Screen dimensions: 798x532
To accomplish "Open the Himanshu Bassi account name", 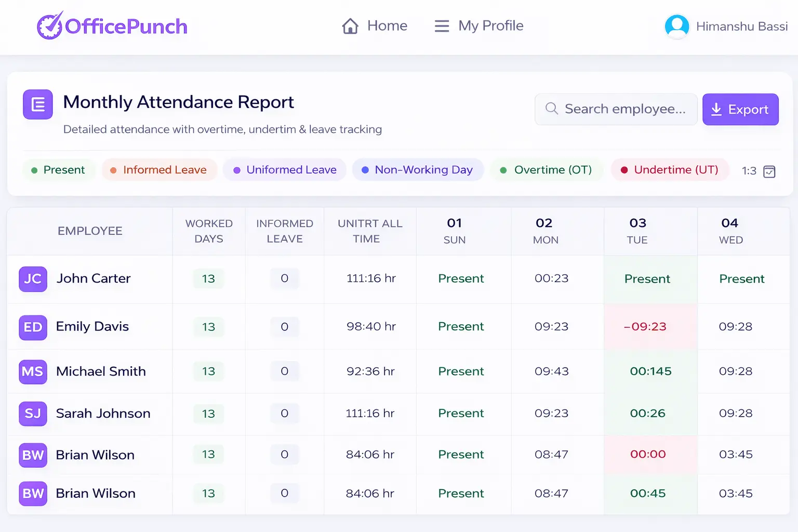I will point(741,26).
